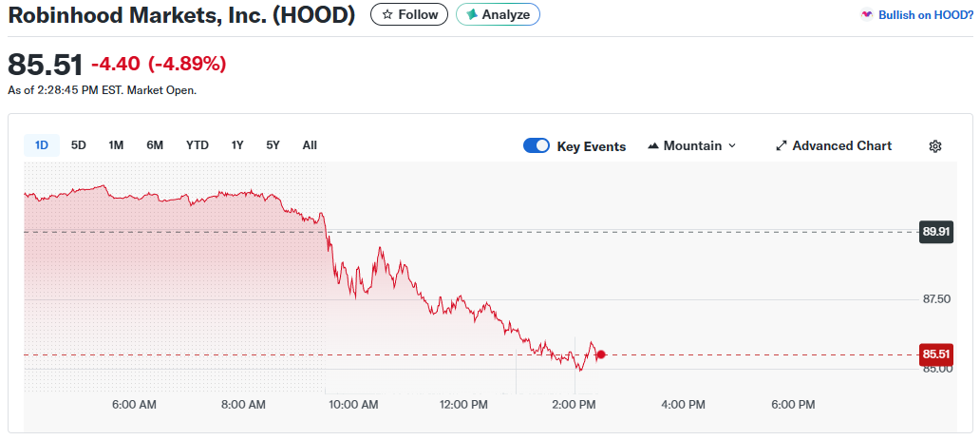Click the Analyze sparkle icon

click(471, 14)
